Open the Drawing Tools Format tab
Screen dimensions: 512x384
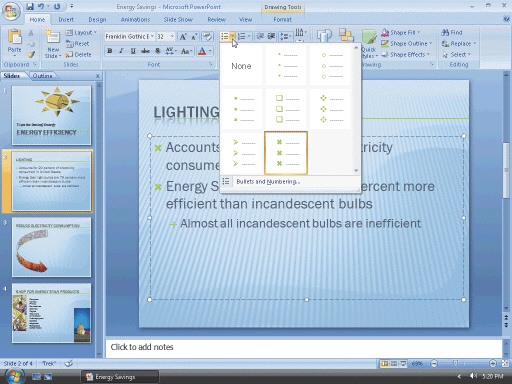(x=282, y=20)
